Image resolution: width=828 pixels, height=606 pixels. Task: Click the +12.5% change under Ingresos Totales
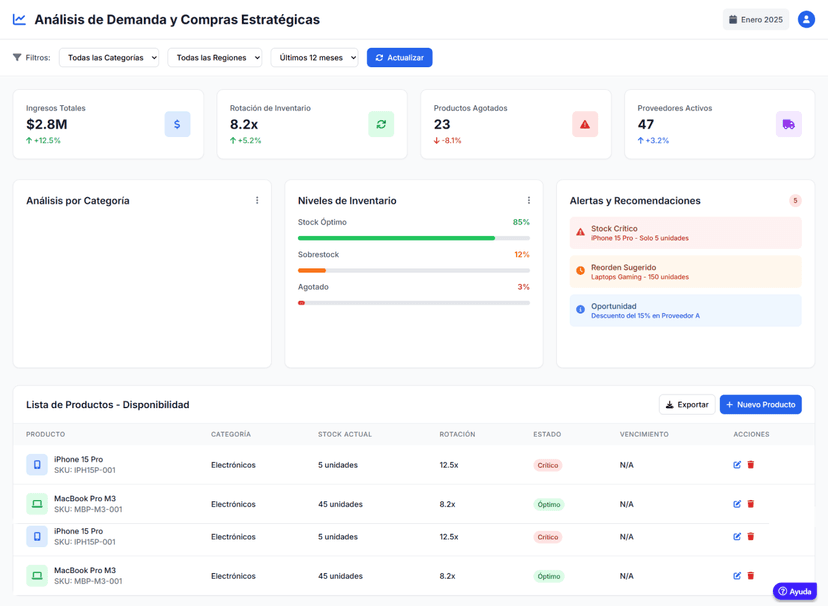[43, 140]
